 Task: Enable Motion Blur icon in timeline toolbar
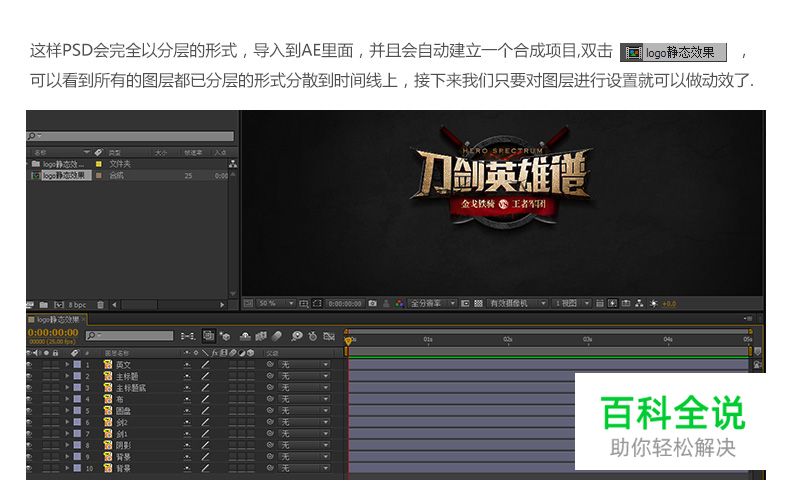point(276,336)
